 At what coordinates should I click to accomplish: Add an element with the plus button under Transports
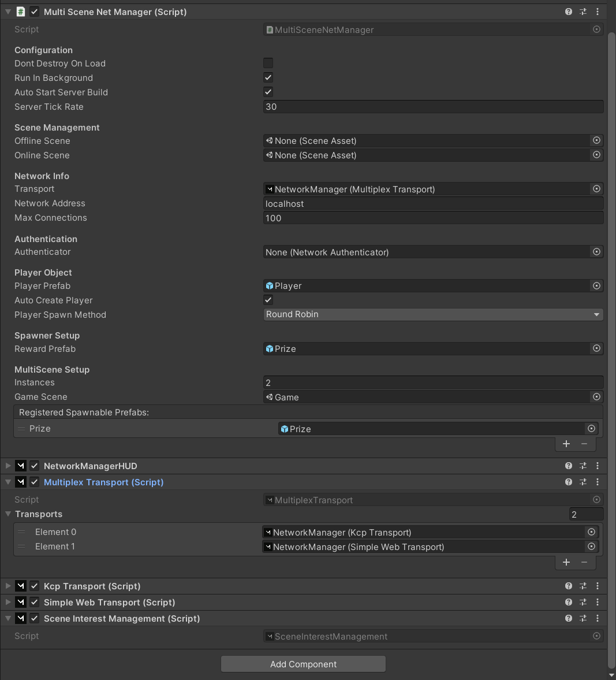pyautogui.click(x=566, y=562)
